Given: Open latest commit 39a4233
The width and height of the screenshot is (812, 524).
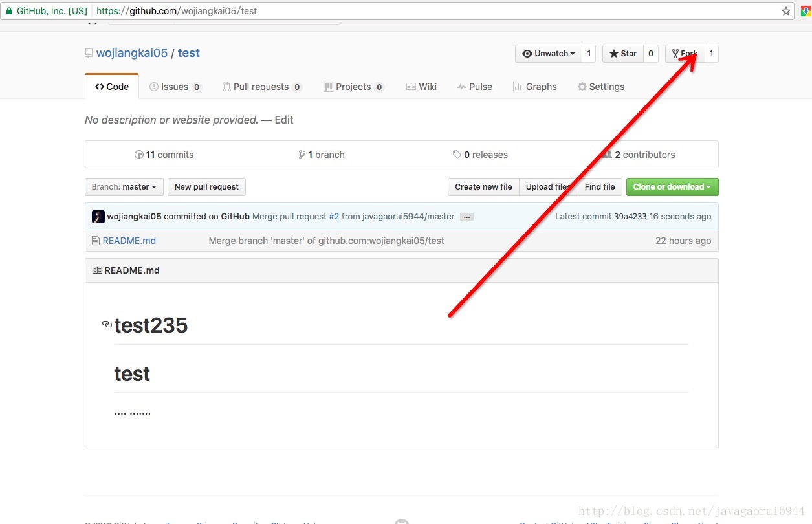Looking at the screenshot, I should [630, 217].
